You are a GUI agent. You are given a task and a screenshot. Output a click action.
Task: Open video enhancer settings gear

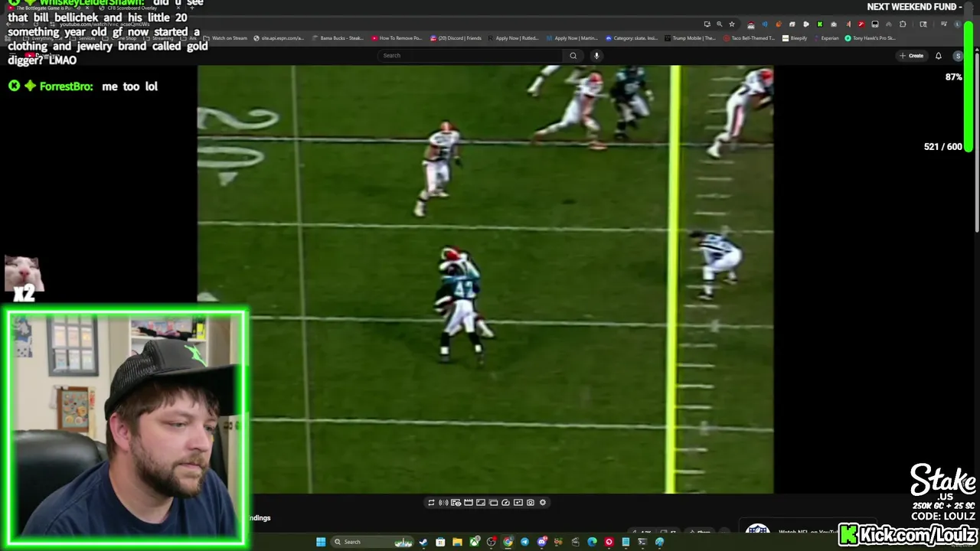(x=543, y=503)
